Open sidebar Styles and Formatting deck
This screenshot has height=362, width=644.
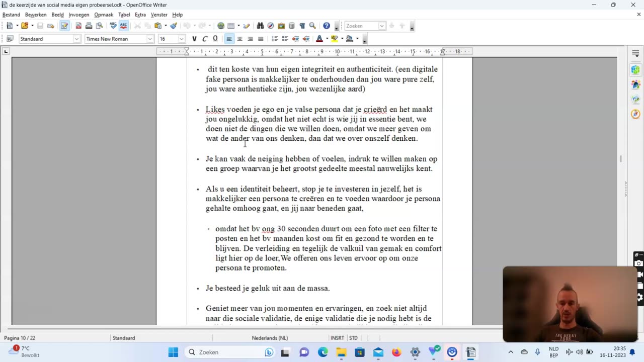635,85
